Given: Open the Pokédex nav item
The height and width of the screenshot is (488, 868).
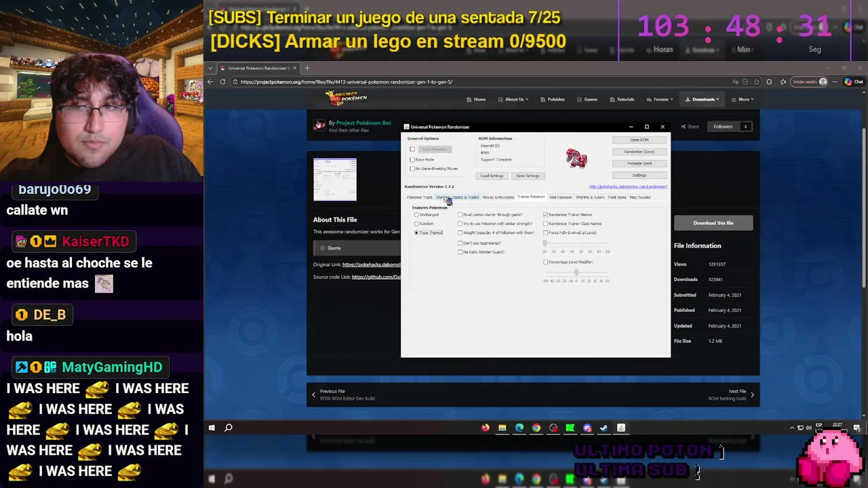Looking at the screenshot, I should 553,100.
